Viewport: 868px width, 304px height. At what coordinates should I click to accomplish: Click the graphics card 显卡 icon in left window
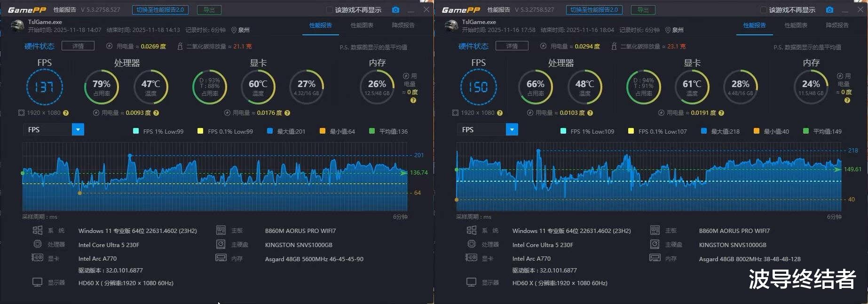[x=37, y=258]
